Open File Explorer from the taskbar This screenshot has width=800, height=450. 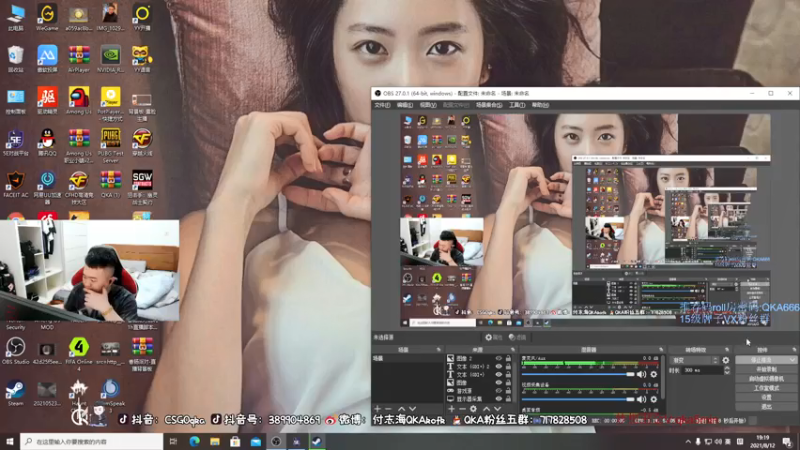click(x=215, y=441)
